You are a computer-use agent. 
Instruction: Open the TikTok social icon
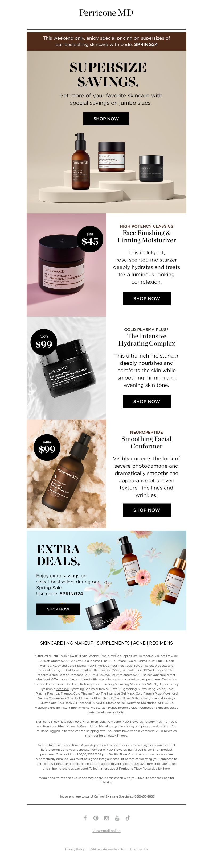point(128,818)
